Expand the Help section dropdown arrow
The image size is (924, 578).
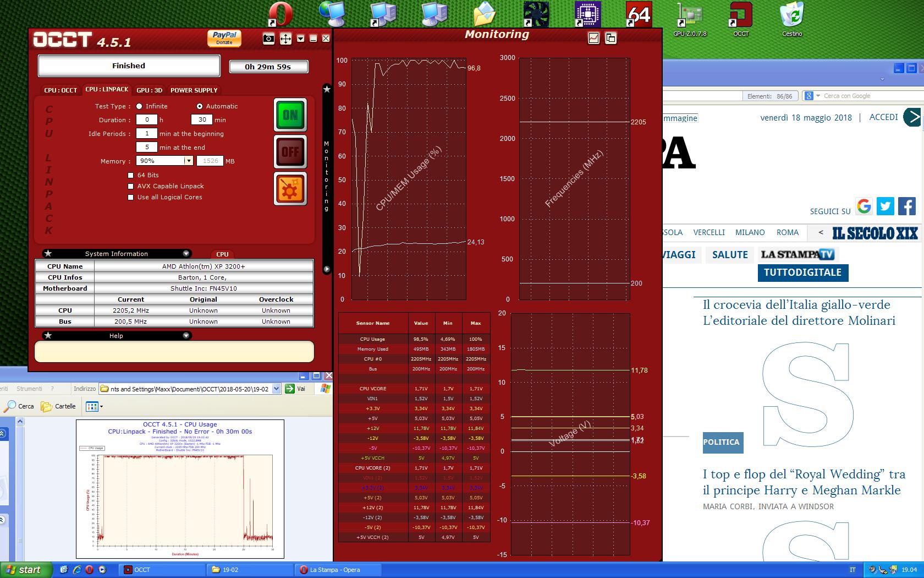point(186,335)
